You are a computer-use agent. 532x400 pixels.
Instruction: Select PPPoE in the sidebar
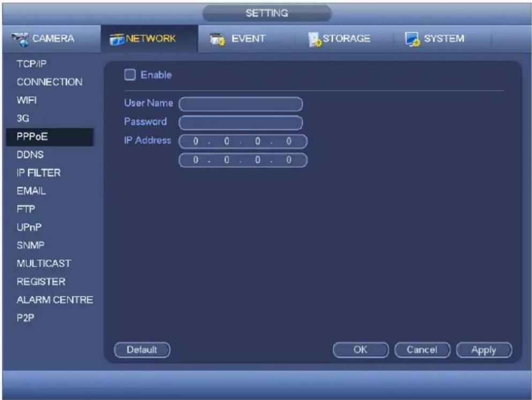point(49,137)
